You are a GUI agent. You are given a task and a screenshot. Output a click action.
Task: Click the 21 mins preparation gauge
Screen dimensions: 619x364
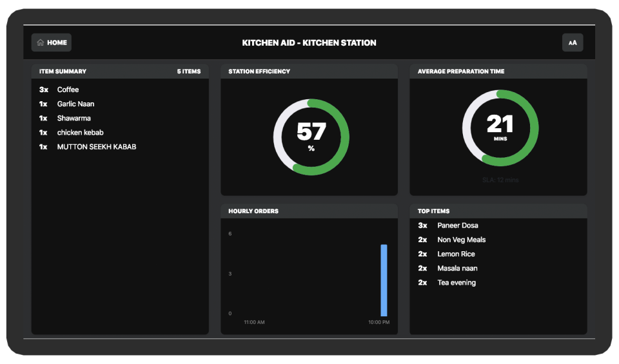coord(500,128)
